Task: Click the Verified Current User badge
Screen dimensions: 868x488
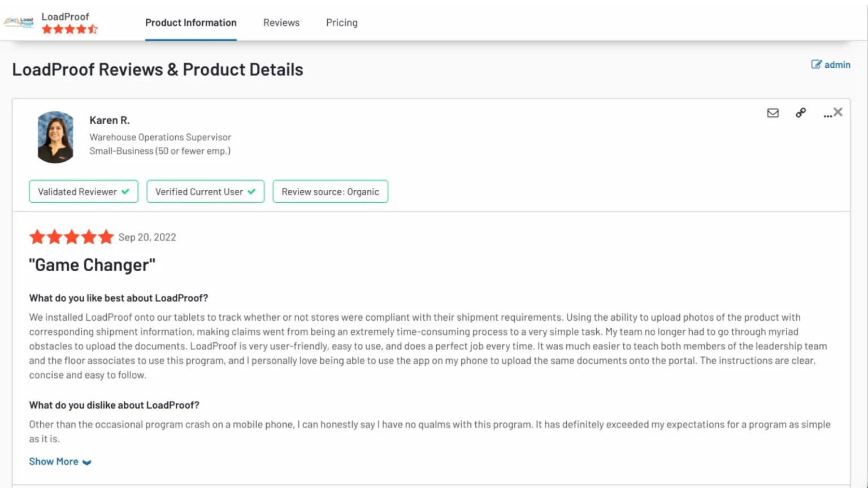Action: tap(206, 191)
